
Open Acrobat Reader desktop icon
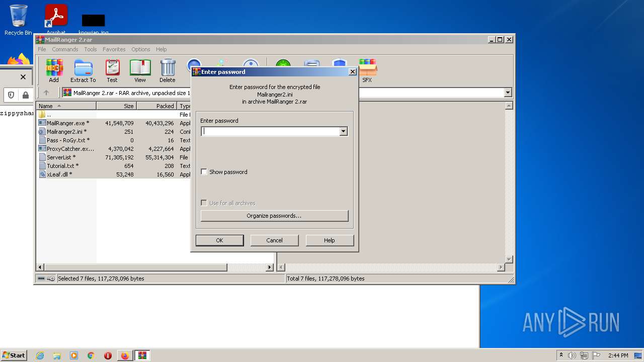pyautogui.click(x=56, y=20)
